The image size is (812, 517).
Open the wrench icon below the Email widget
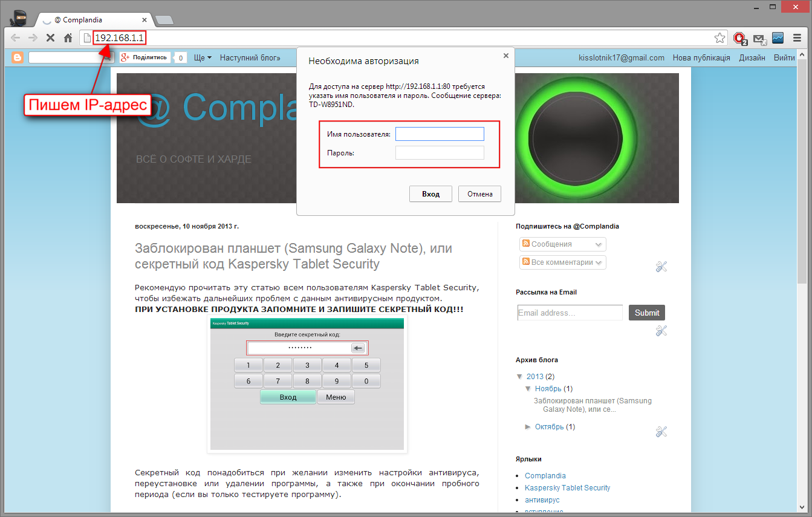661,331
